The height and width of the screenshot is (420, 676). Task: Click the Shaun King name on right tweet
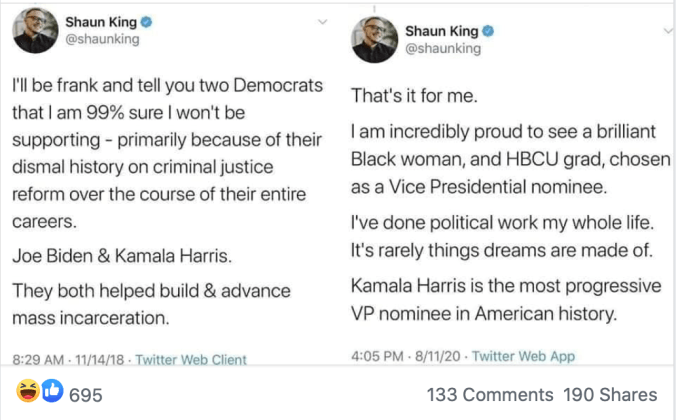(440, 30)
